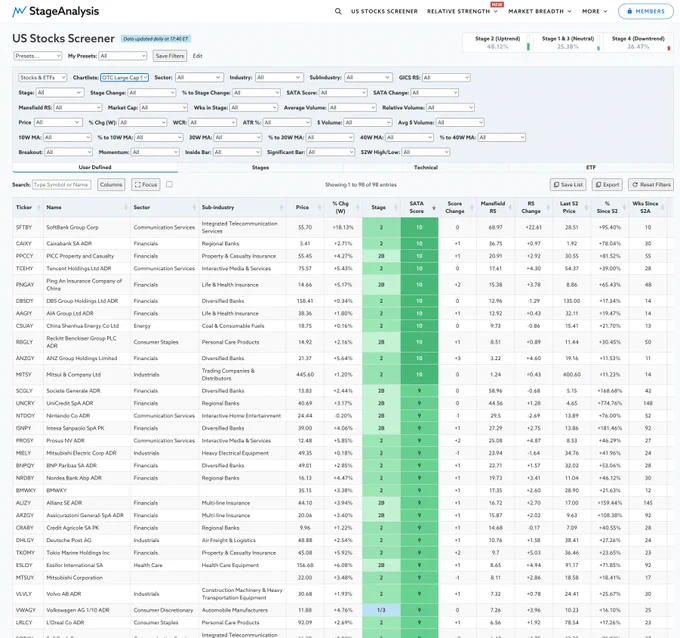This screenshot has width=680, height=638.
Task: Click the LRLCY ticker
Action: click(24, 623)
